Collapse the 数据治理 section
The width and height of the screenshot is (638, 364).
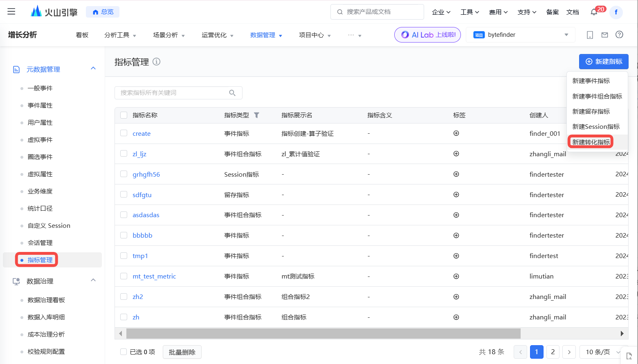pos(93,280)
